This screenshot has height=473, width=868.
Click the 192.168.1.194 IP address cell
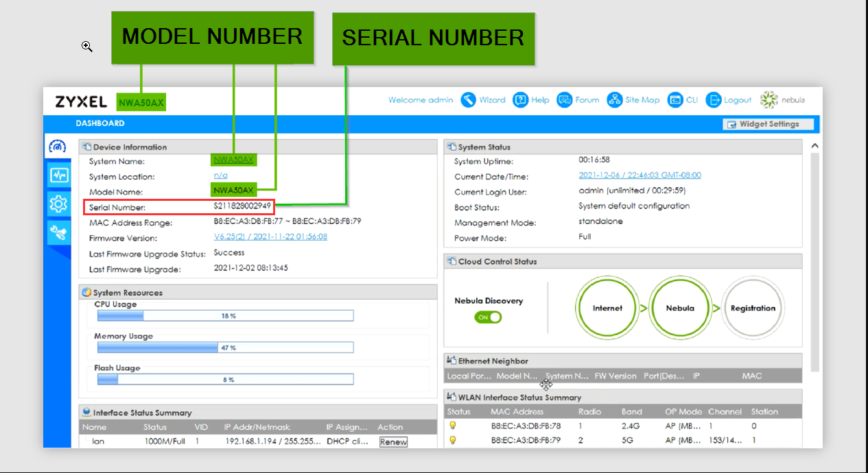[x=274, y=441]
